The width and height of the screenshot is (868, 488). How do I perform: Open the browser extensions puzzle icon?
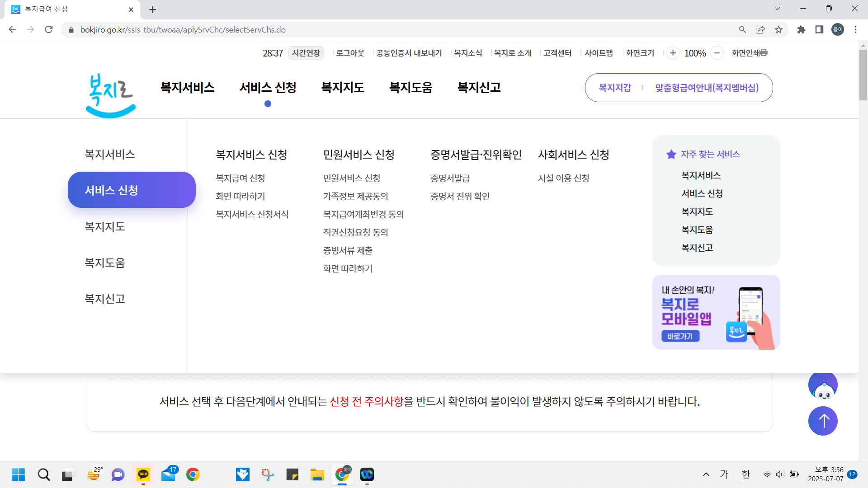[x=802, y=29]
